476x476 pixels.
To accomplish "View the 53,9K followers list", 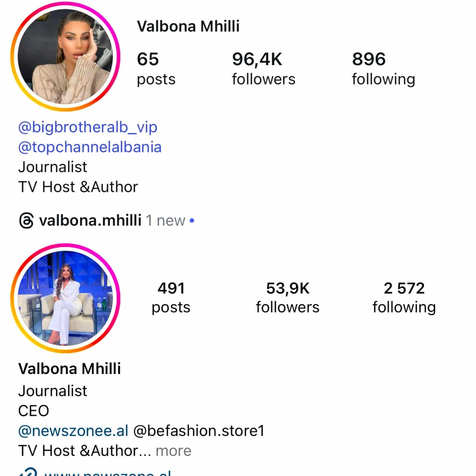I will tap(288, 298).
